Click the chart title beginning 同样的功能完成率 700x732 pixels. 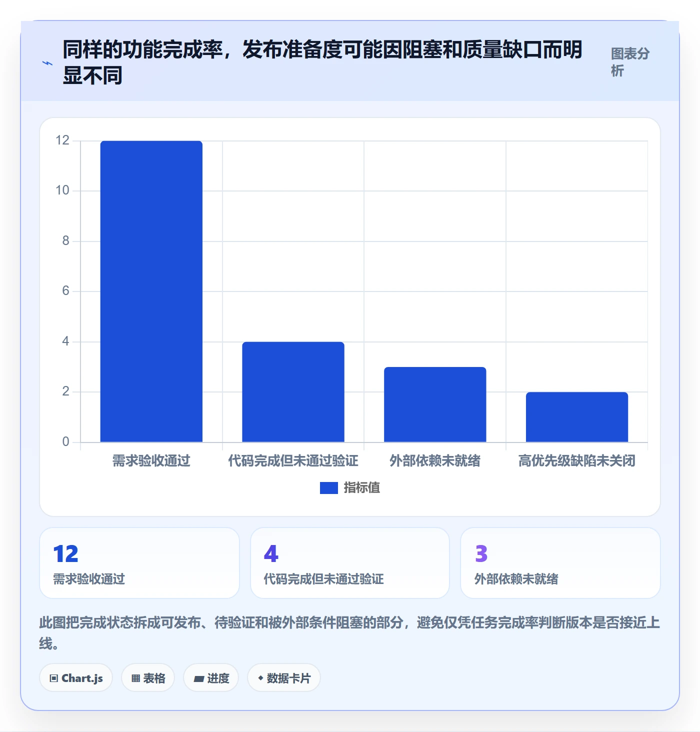tap(322, 62)
